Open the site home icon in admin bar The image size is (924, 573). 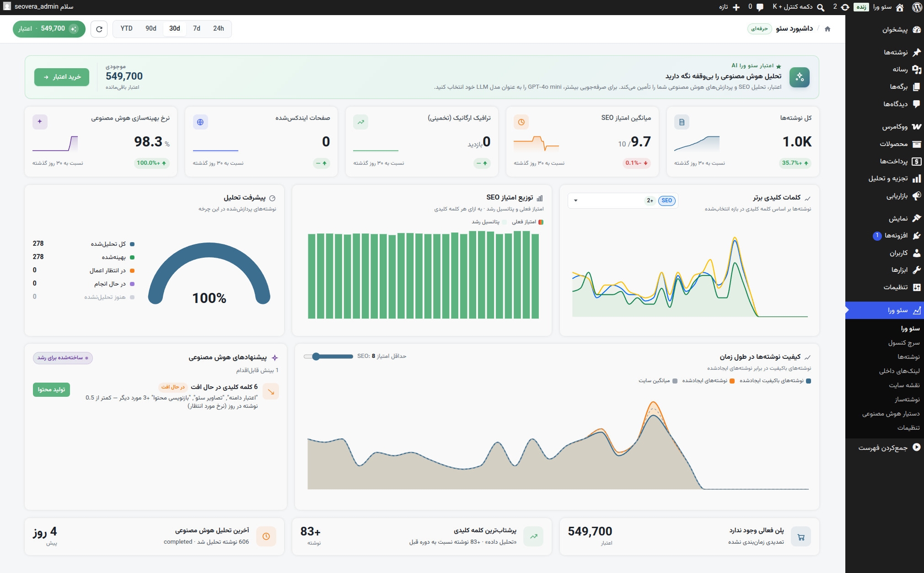[x=900, y=7]
